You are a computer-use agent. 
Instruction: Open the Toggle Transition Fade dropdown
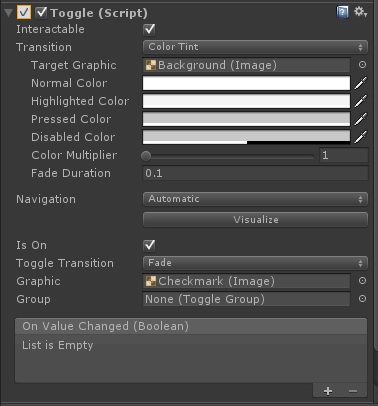pyautogui.click(x=255, y=263)
